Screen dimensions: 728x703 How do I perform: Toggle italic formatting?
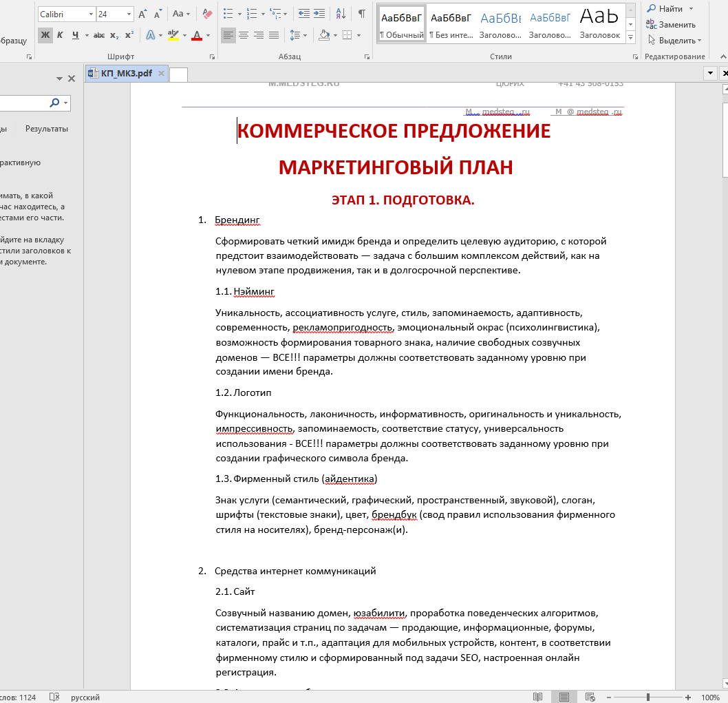(x=60, y=35)
